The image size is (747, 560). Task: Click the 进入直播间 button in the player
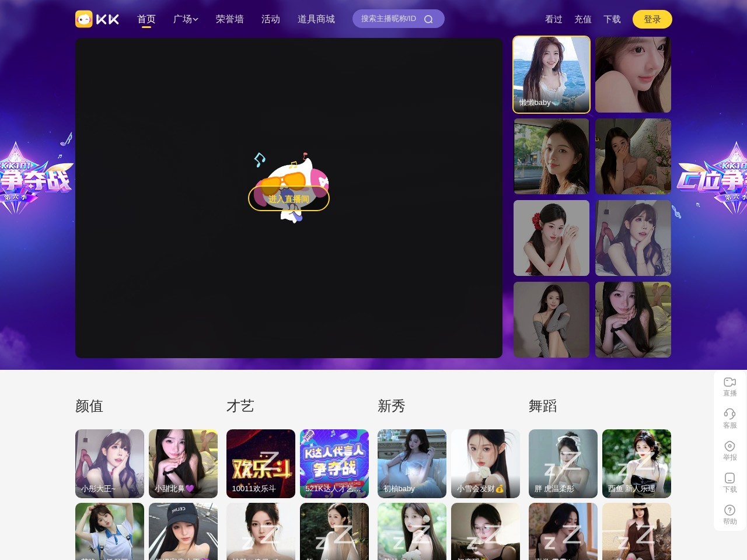tap(289, 199)
